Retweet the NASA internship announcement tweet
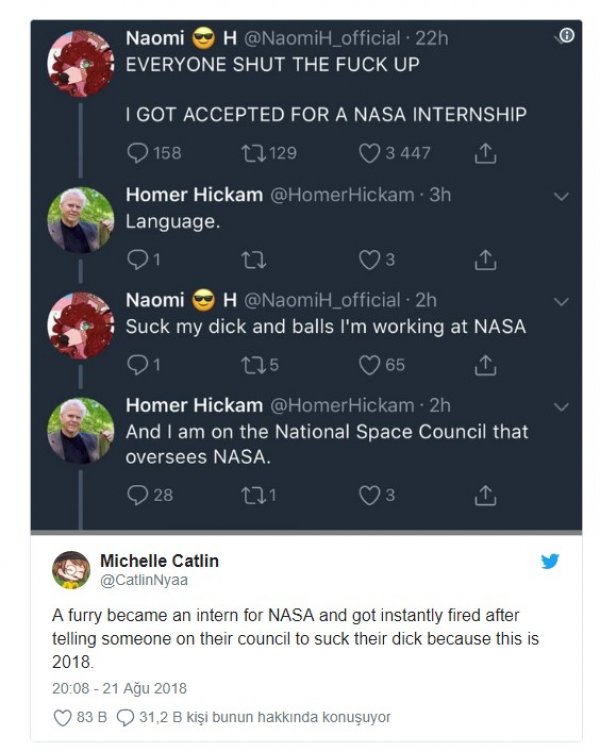 [253, 153]
